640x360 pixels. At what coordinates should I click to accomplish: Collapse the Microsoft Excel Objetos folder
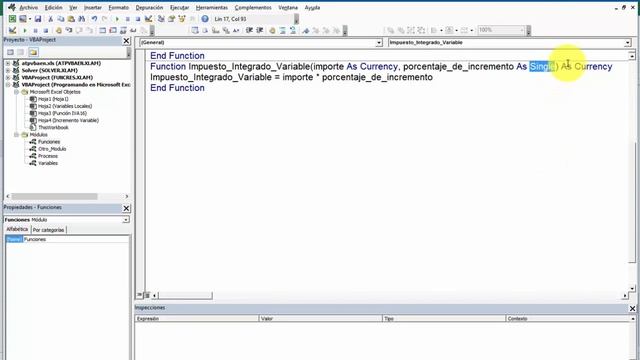point(16,92)
